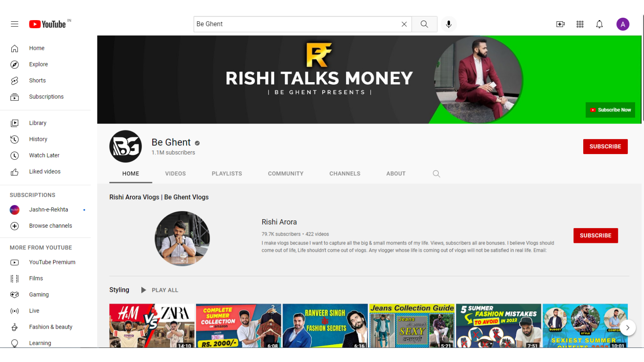Play the Ranveer Singh Fashion Secrets video
644x362 pixels.
[325, 326]
